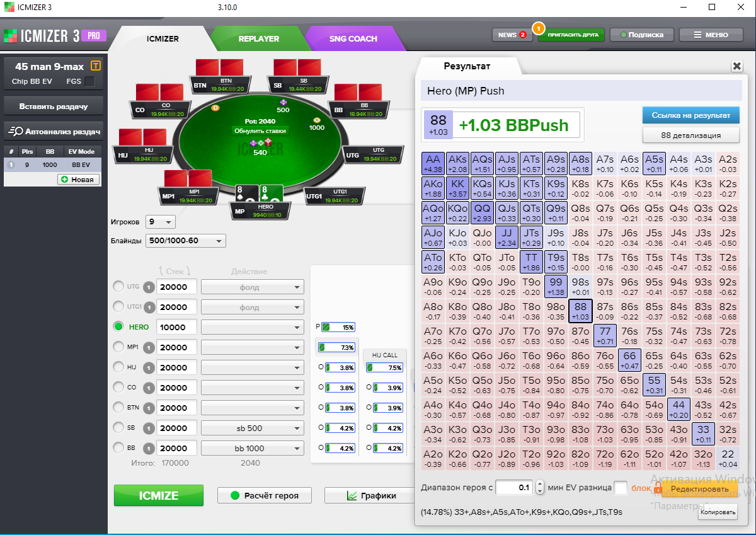The width and height of the screenshot is (756, 535).
Task: Click the yellow dealer button D on table
Action: coord(215,108)
